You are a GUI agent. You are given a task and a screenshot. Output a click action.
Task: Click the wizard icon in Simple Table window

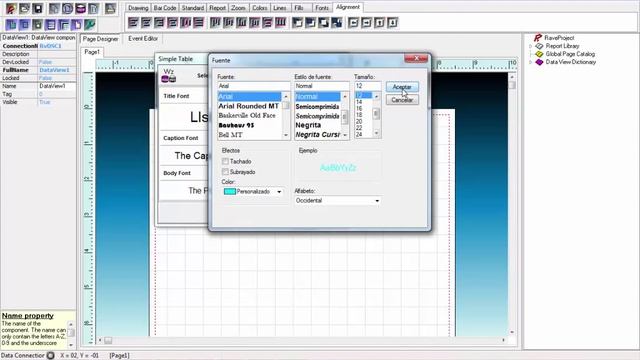[169, 76]
